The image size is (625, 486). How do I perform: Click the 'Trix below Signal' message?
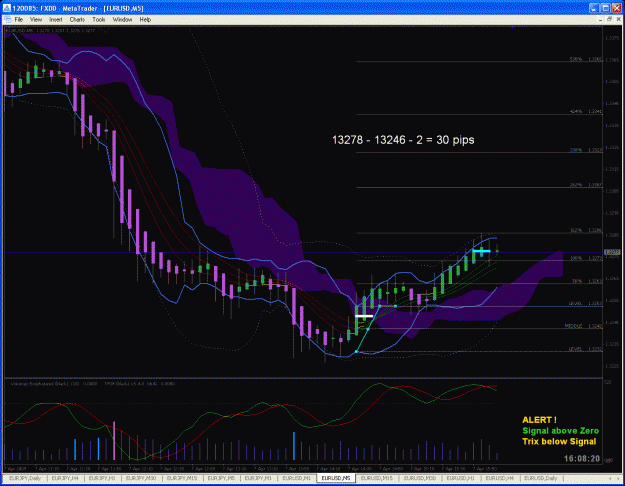click(559, 442)
